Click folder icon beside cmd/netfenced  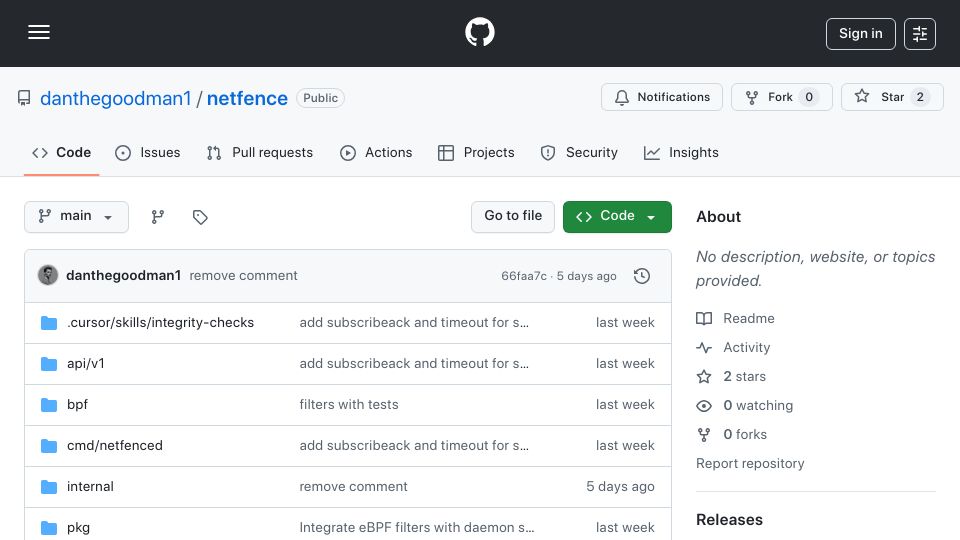(48, 446)
